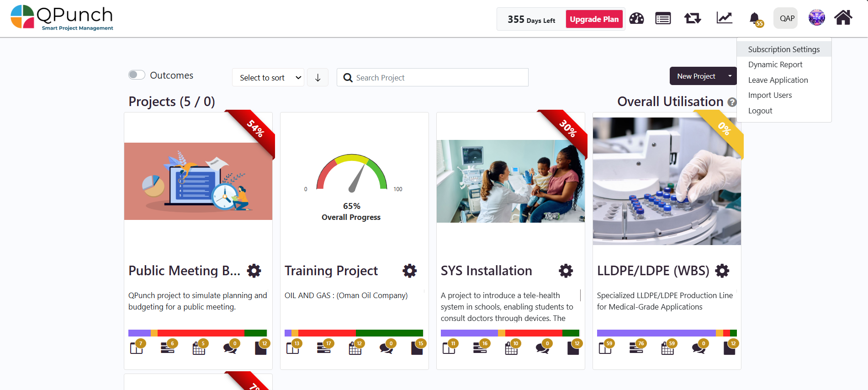This screenshot has width=868, height=390.
Task: Click the Upgrade Plan button
Action: pyautogui.click(x=594, y=19)
